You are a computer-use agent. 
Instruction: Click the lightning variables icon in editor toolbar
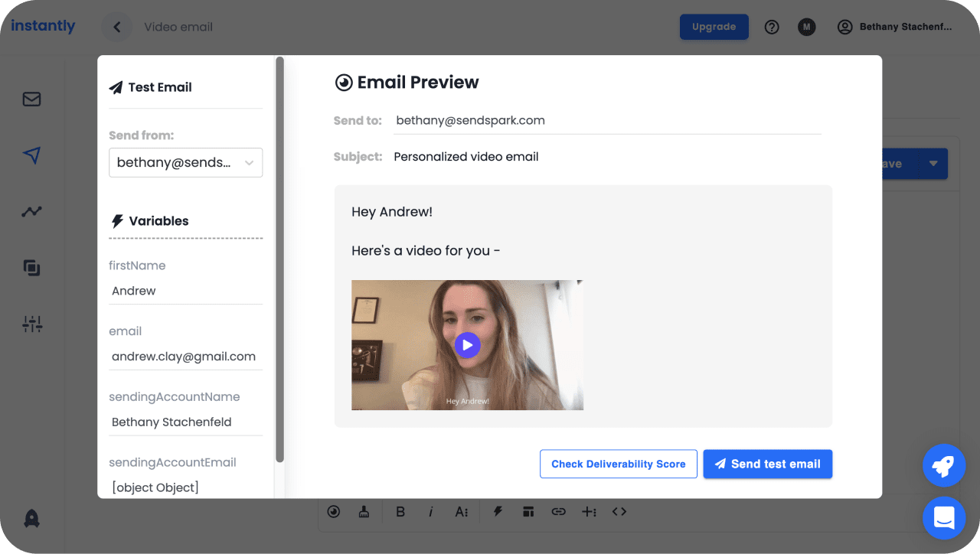point(498,512)
